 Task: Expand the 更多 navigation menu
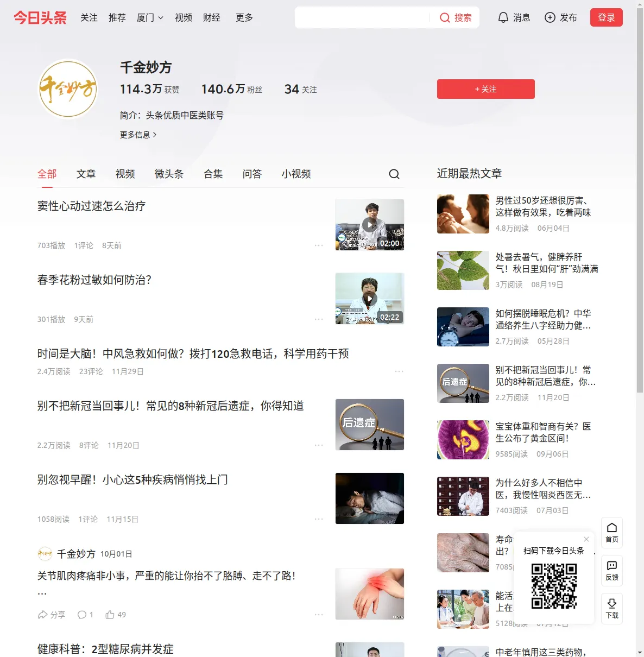click(x=244, y=17)
